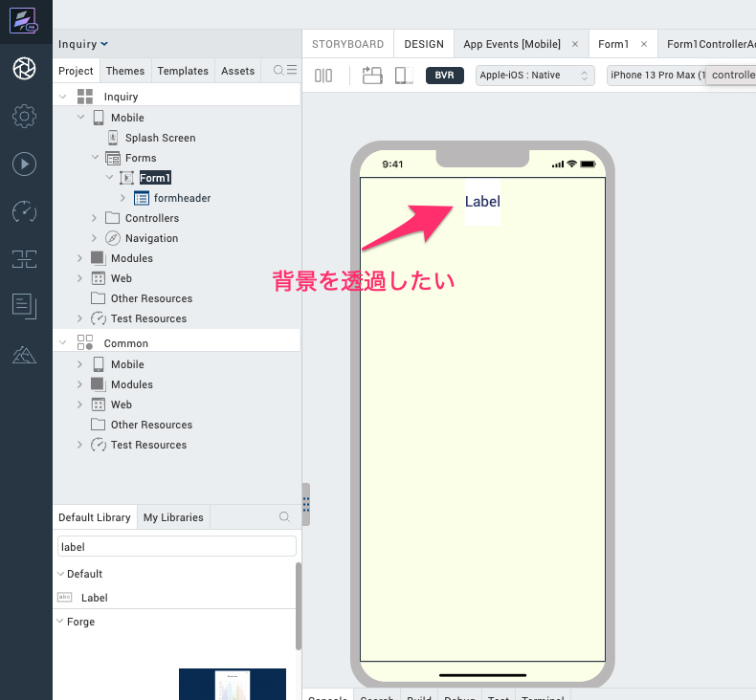The image size is (756, 700).
Task: Select the 'Web' node under Common
Action: (121, 405)
